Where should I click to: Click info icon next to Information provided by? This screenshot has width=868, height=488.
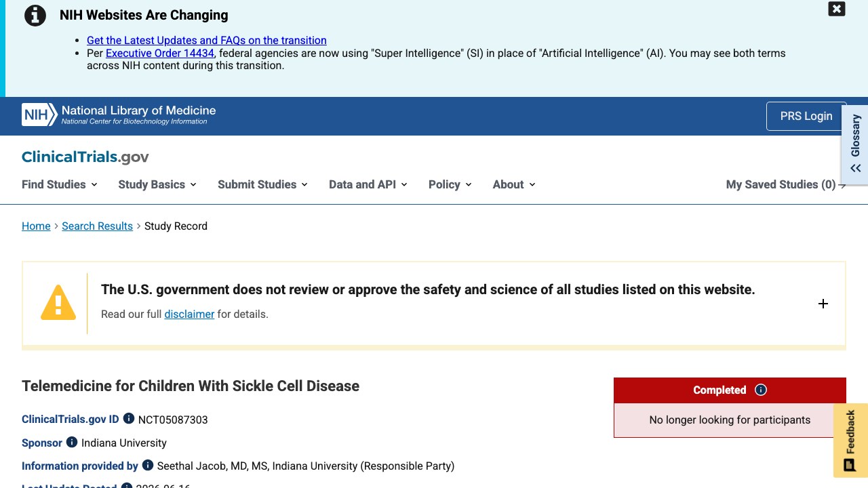click(148, 465)
